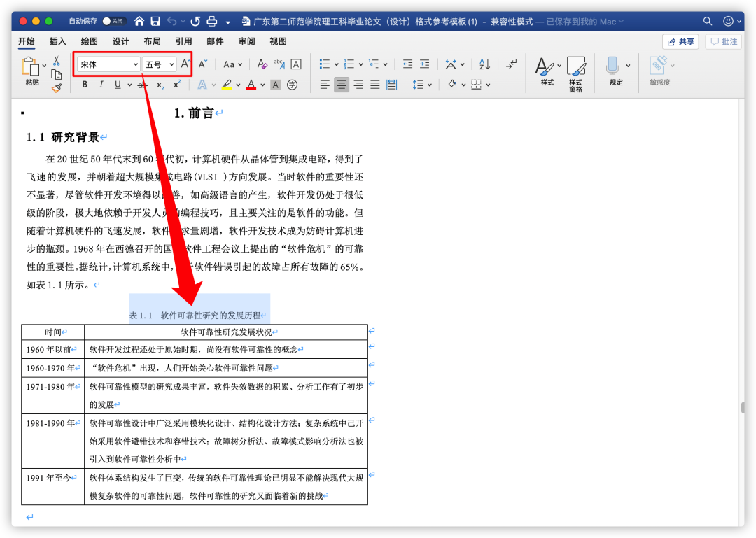Click the center alignment icon
The width and height of the screenshot is (756, 538).
(x=342, y=85)
